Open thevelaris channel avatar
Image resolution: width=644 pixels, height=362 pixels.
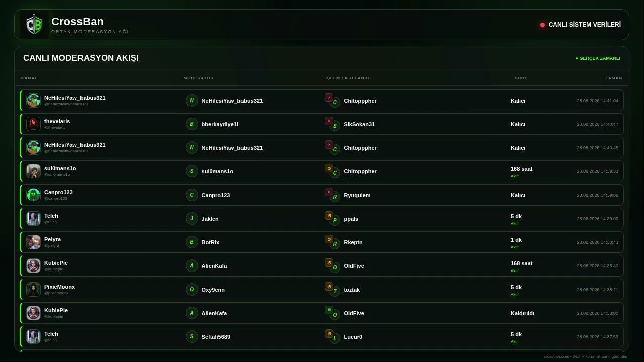coord(33,124)
